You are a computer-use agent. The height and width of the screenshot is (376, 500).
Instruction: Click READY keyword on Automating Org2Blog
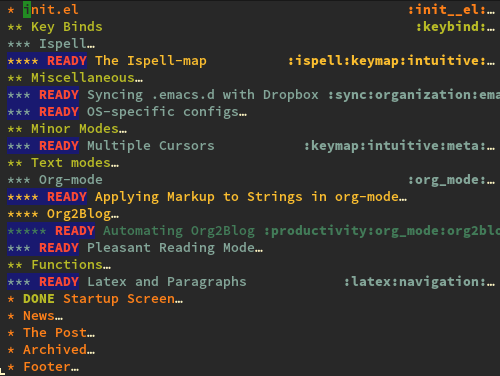75,231
